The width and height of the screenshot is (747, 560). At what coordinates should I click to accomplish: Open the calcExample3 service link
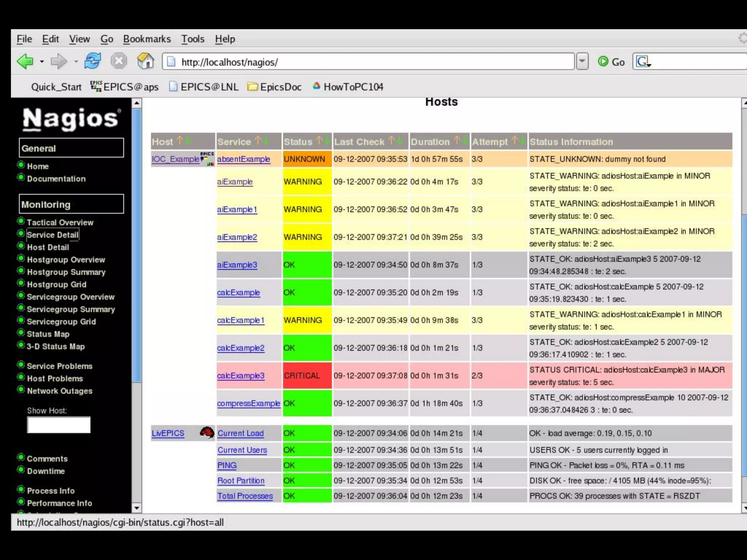pyautogui.click(x=240, y=376)
